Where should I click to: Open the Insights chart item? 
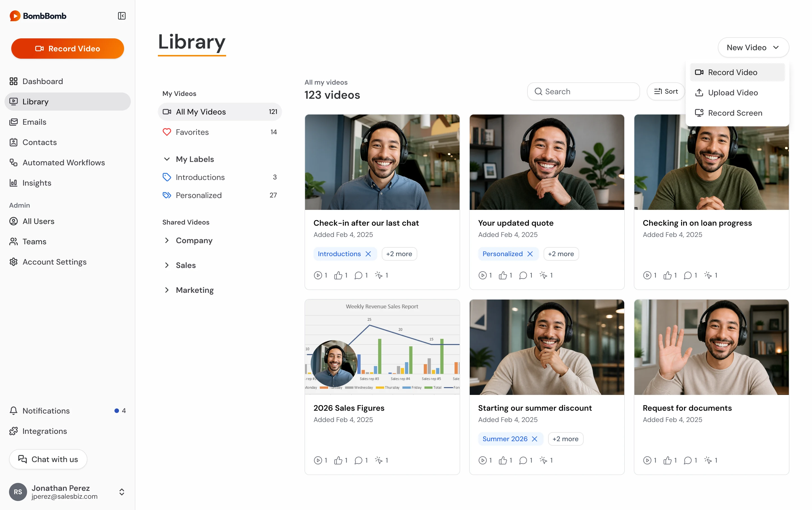(67, 183)
